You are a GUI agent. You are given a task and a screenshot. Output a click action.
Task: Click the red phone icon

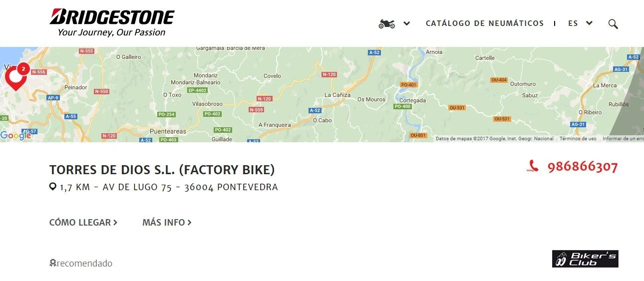pyautogui.click(x=533, y=167)
